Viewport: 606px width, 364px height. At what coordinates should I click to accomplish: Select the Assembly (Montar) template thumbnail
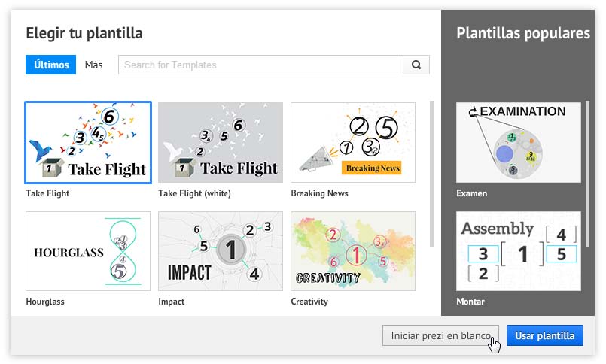[519, 251]
